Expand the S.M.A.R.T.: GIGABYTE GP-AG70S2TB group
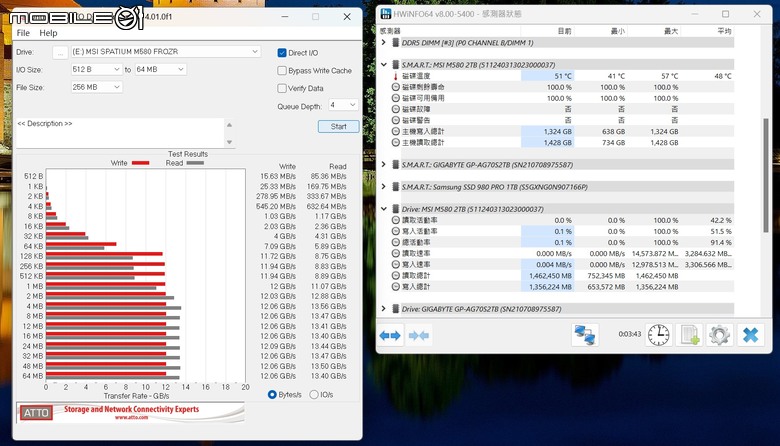 [384, 165]
